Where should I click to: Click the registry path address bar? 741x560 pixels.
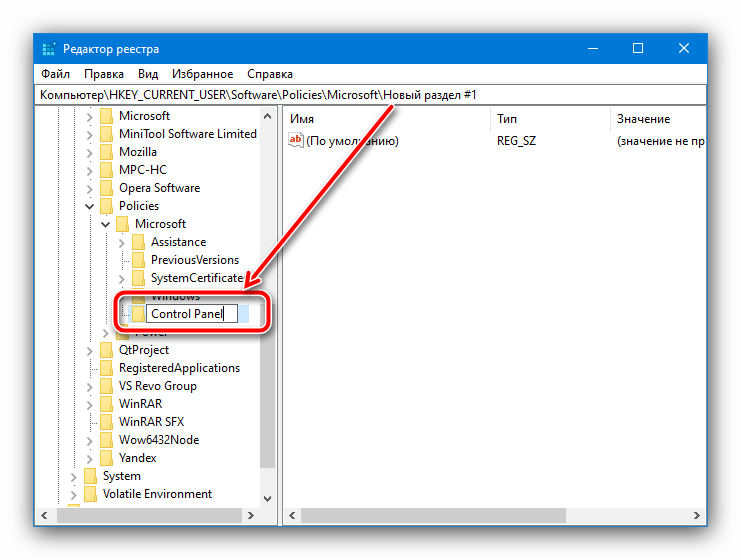click(x=370, y=95)
